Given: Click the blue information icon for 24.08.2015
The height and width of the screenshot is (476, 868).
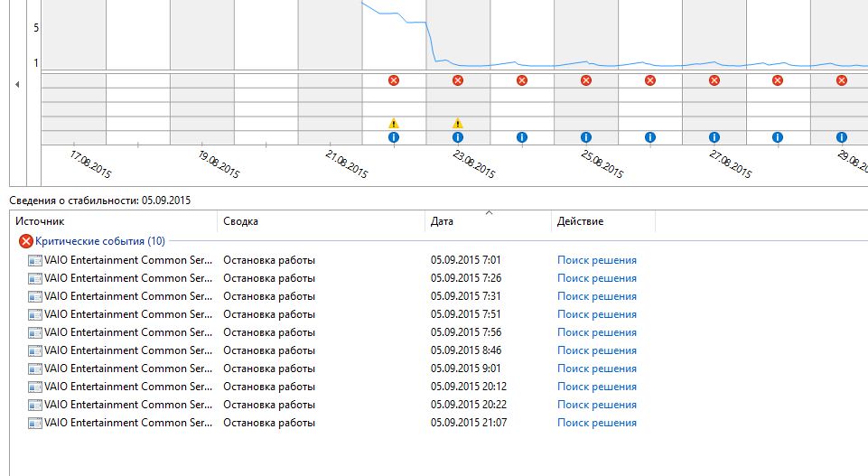Looking at the screenshot, I should 521,137.
